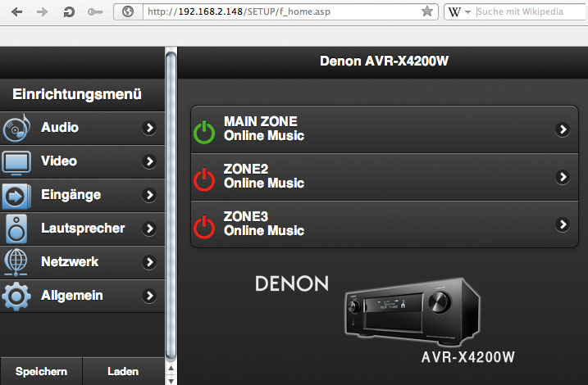Open the Eingänge menu entry

coord(82,195)
